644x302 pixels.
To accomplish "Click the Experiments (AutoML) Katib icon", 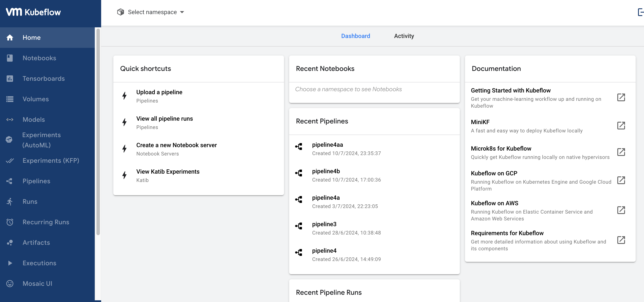I will [9, 140].
